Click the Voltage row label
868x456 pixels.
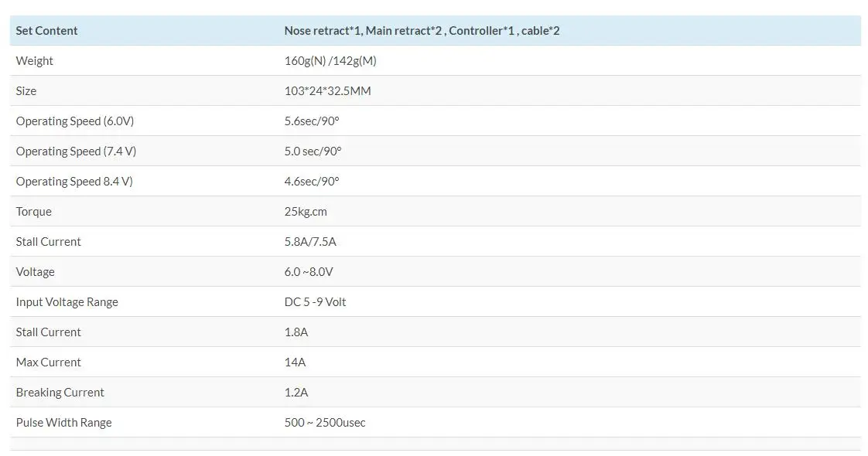(36, 272)
